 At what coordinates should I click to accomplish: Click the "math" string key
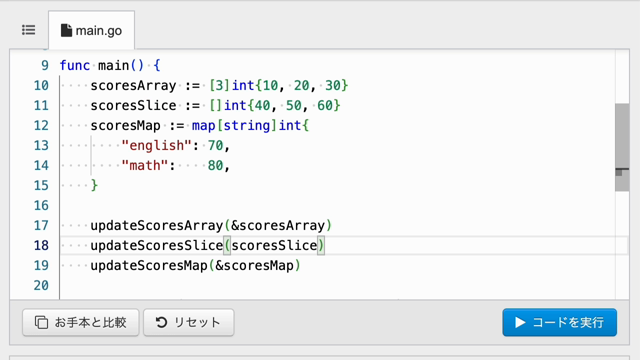click(145, 165)
